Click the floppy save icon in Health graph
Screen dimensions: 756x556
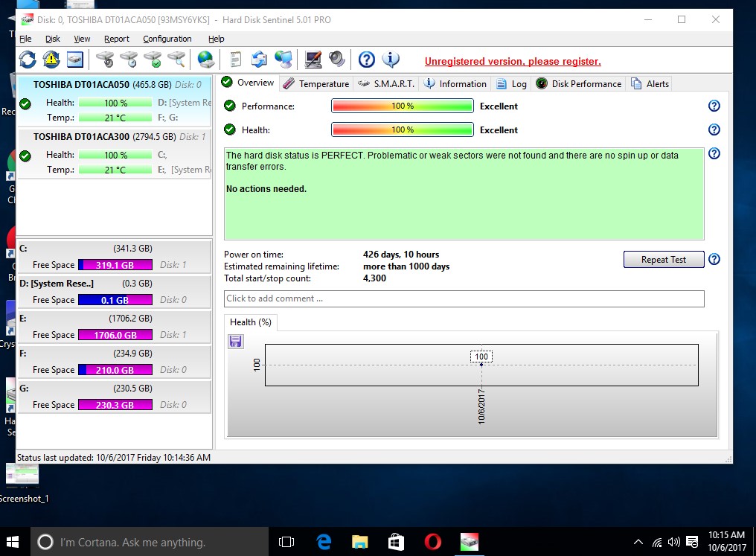tap(236, 342)
